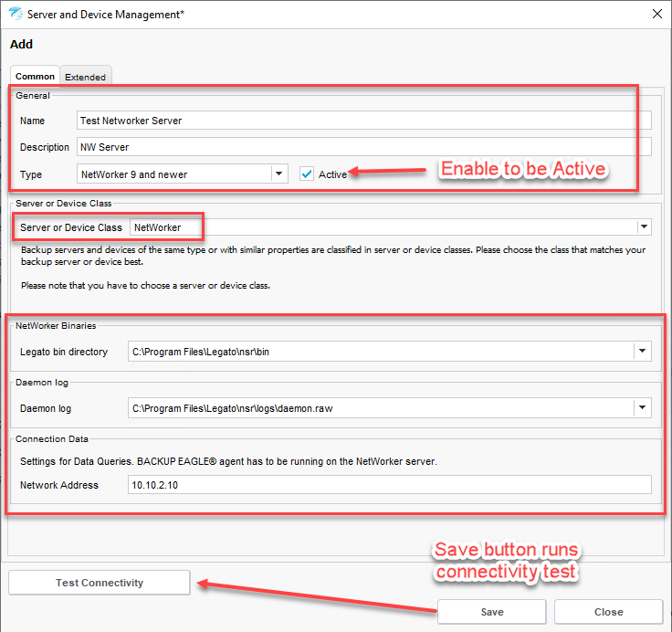Open the Server or Device Class dropdown arrow
672x632 pixels.
(x=644, y=226)
